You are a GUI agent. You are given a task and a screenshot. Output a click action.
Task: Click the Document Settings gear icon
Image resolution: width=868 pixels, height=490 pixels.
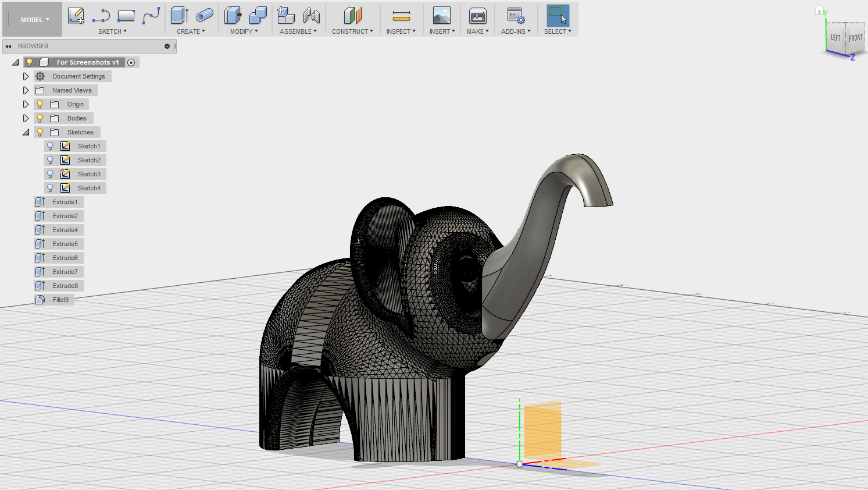click(40, 76)
